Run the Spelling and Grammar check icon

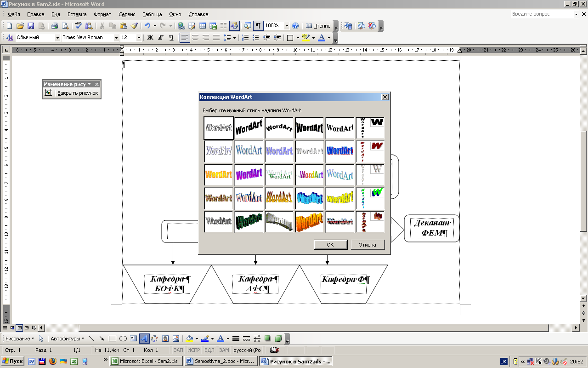pyautogui.click(x=78, y=26)
